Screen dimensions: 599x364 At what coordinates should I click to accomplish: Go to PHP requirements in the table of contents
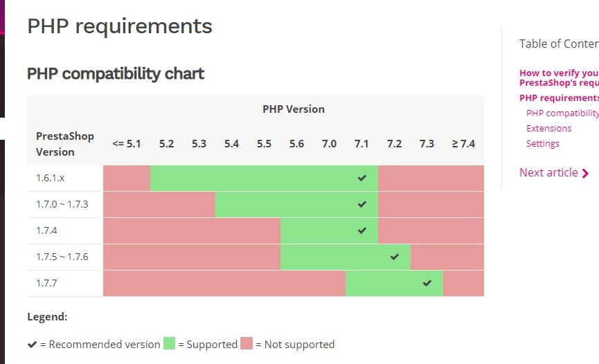558,98
